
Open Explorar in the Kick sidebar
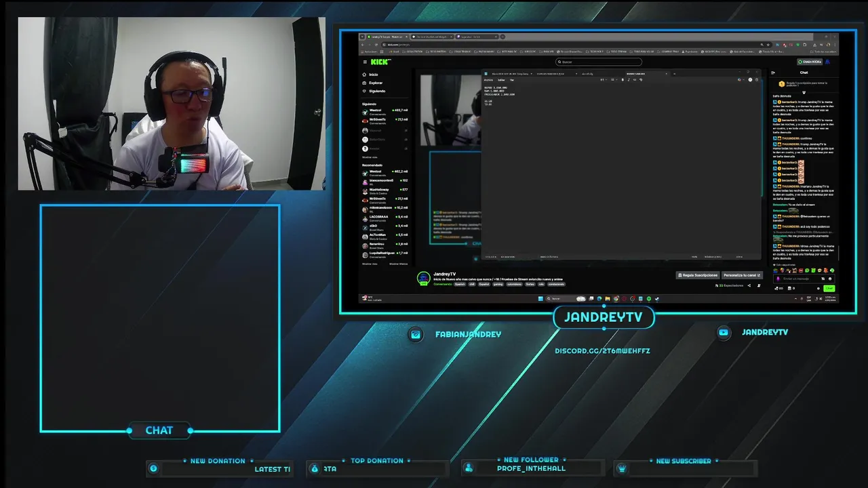click(x=372, y=83)
